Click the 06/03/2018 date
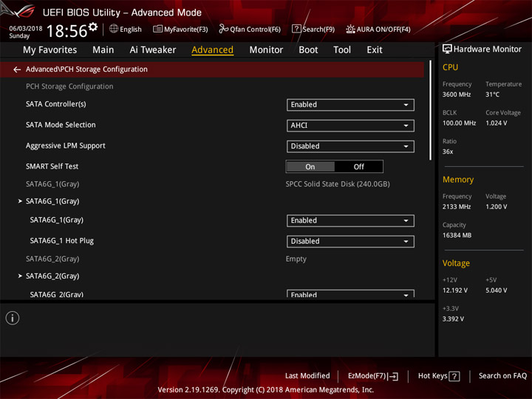This screenshot has width=532, height=399. click(x=26, y=29)
